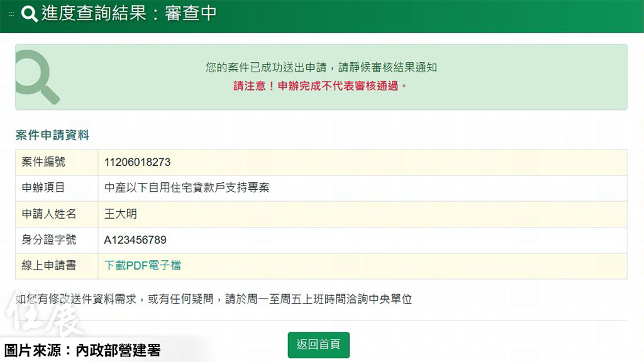Click the 申請人姓名 label cell
The width and height of the screenshot is (644, 362).
[49, 214]
